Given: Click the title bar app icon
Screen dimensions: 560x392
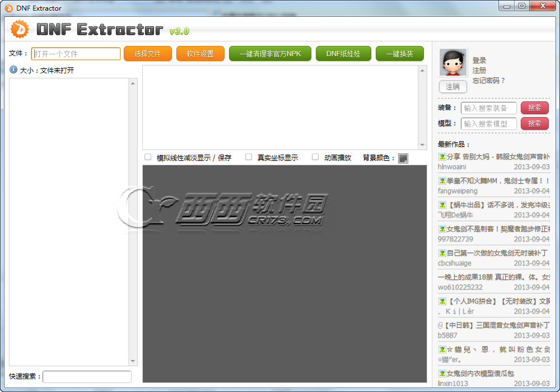Looking at the screenshot, I should pos(8,8).
